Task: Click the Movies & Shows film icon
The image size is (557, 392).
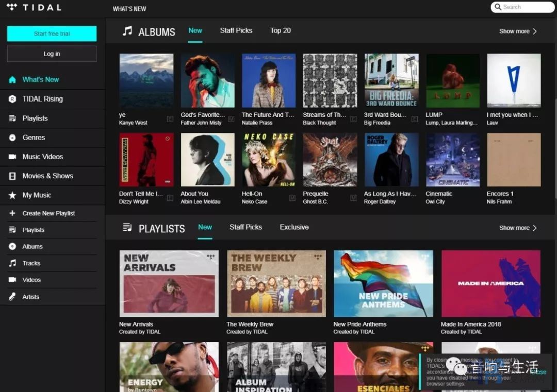Action: point(12,176)
